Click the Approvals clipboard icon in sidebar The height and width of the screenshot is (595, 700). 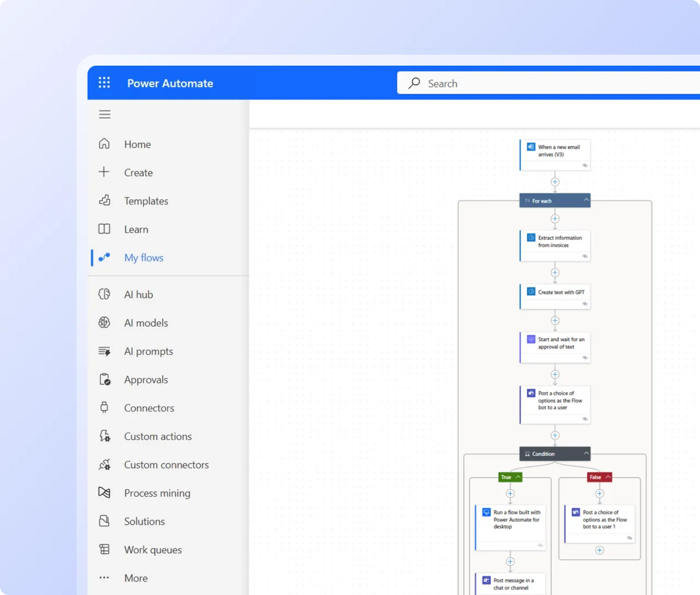104,379
